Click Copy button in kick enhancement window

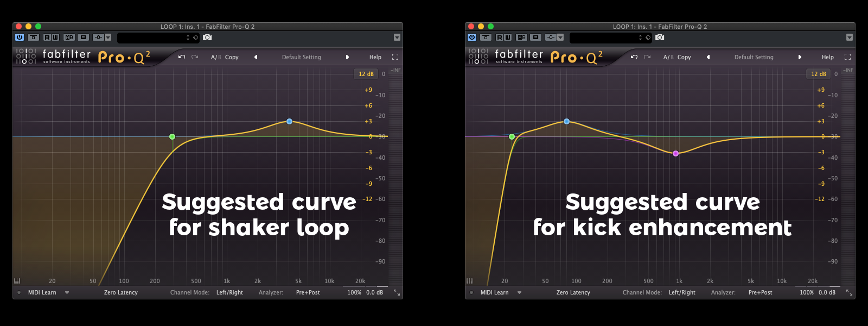coord(684,57)
